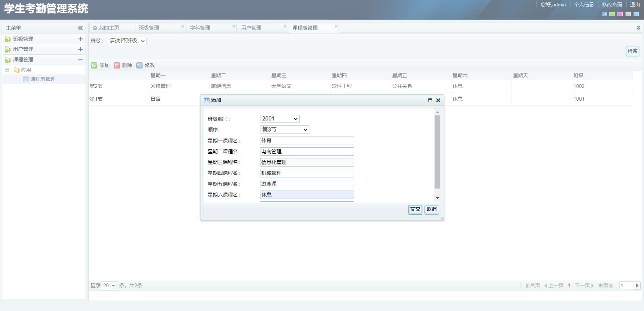Viewport: 644px width, 311px height.
Task: Collapse the 应用 tree node
Action: tap(7, 70)
